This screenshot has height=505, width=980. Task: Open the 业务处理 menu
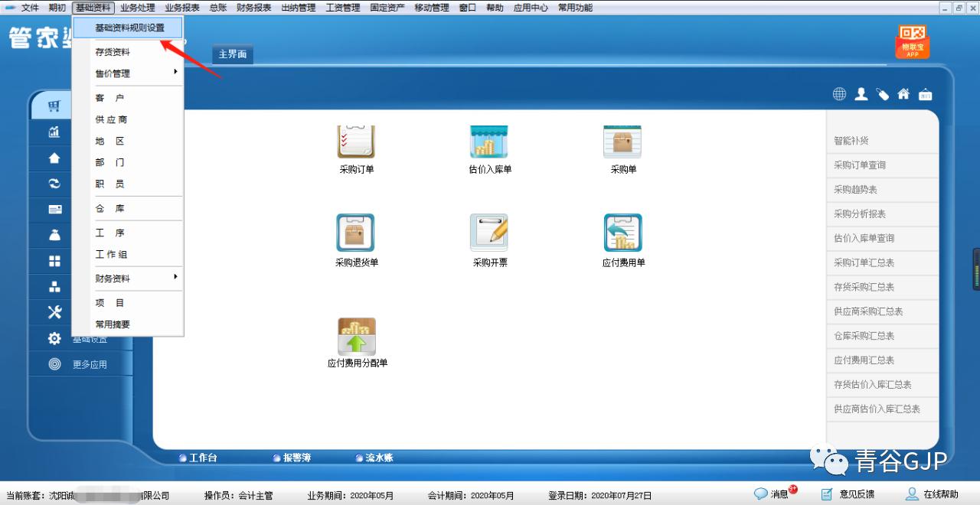[x=138, y=8]
